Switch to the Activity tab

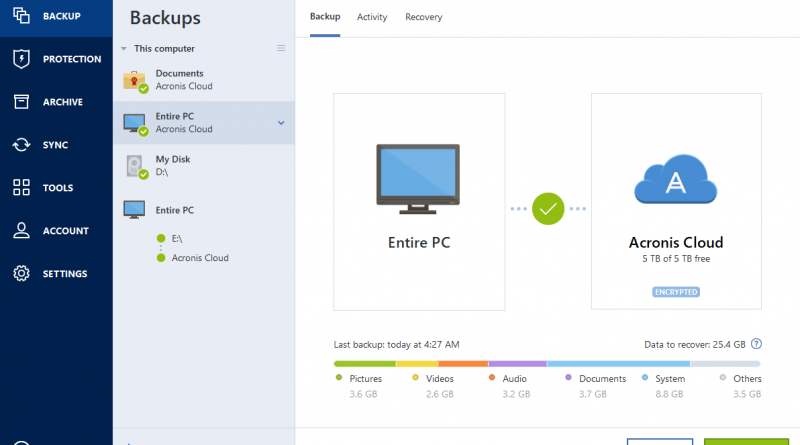[x=372, y=17]
